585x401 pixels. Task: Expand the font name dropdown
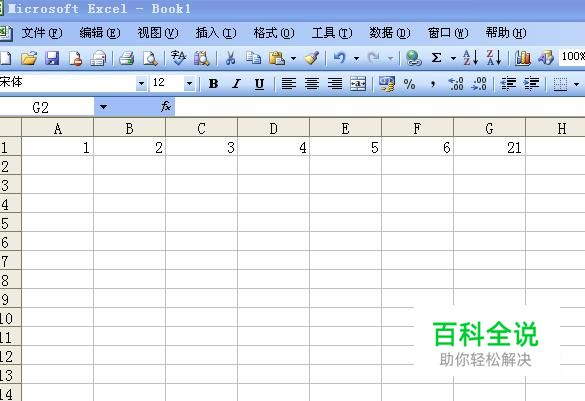tap(141, 84)
